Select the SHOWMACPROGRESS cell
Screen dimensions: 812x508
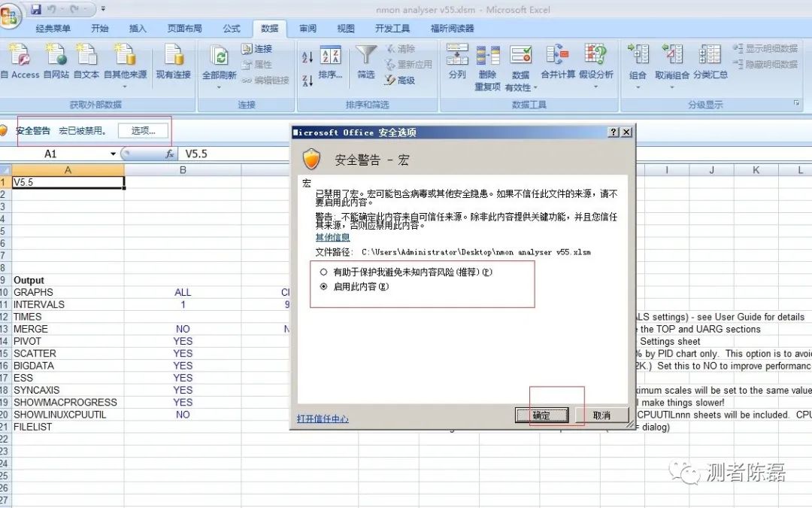68,402
